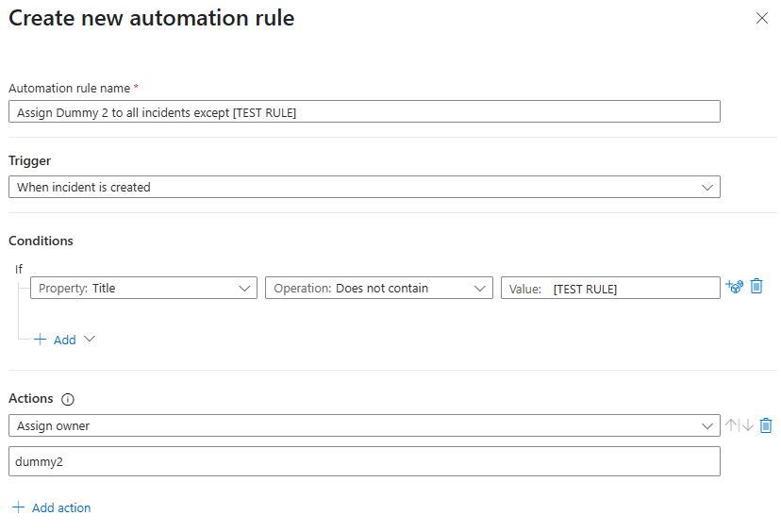Click the info icon next to Actions

68,400
